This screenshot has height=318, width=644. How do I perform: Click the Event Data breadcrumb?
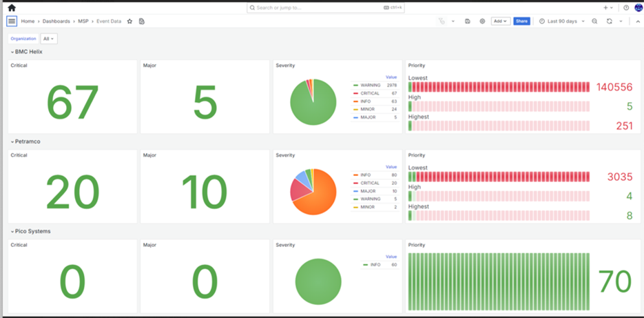(x=109, y=21)
